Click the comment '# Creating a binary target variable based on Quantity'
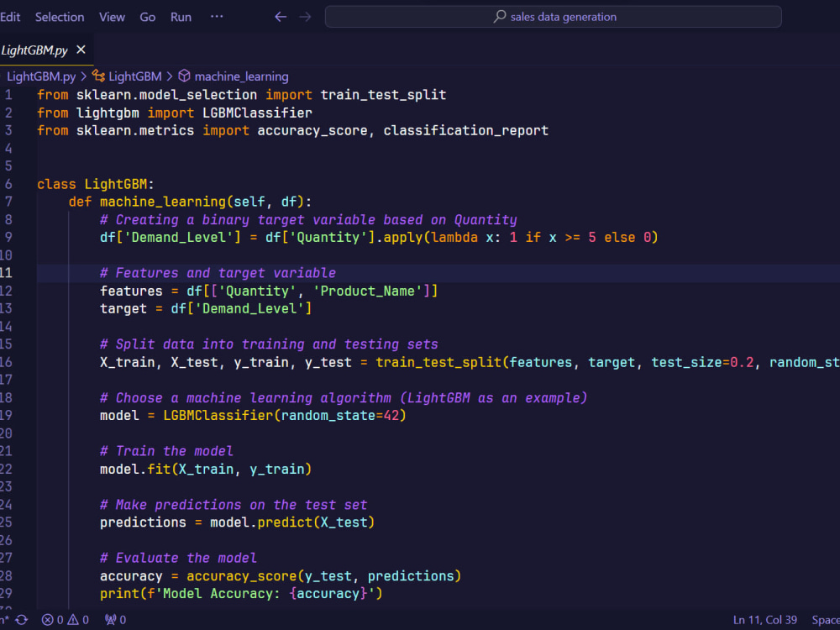The width and height of the screenshot is (840, 630). (308, 220)
